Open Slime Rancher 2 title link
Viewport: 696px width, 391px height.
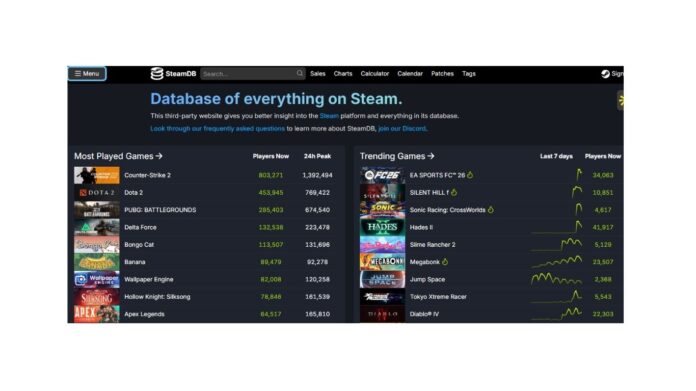pos(432,245)
